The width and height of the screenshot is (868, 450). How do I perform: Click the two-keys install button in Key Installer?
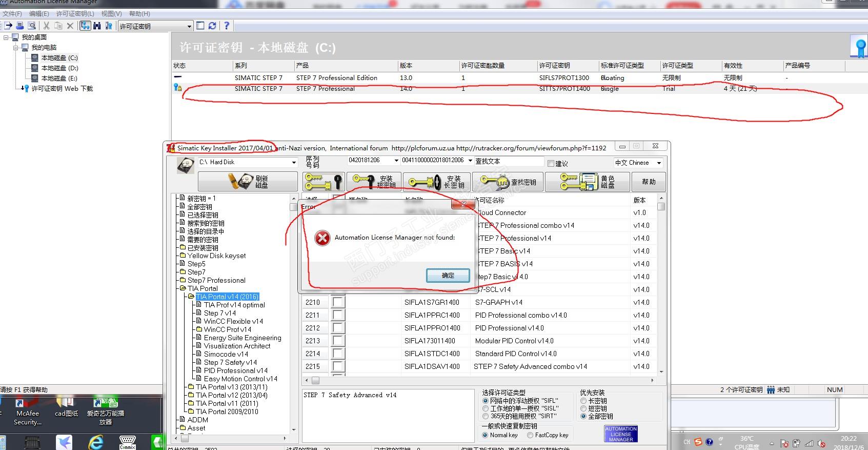click(323, 182)
